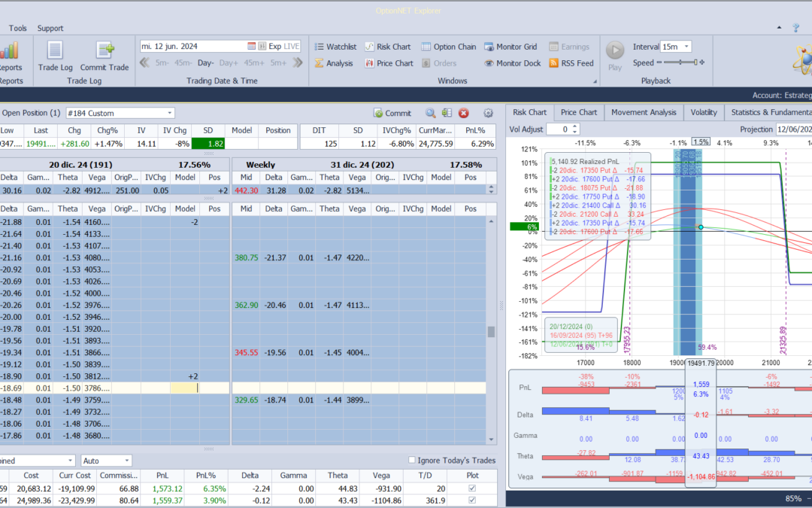Open the Monitor Dock window
The image size is (812, 508).
point(513,63)
